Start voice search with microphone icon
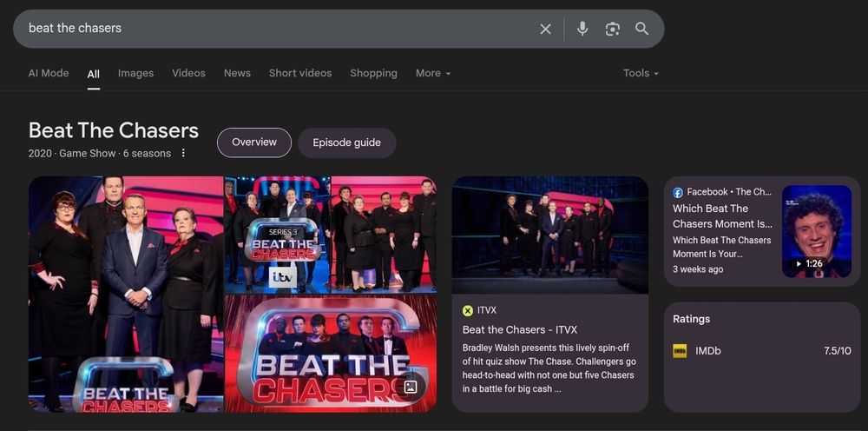The width and height of the screenshot is (868, 431). pos(582,29)
